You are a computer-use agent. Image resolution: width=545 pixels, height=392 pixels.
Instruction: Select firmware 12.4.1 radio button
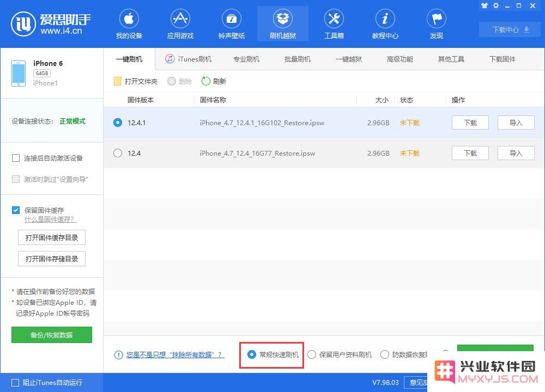tap(118, 122)
